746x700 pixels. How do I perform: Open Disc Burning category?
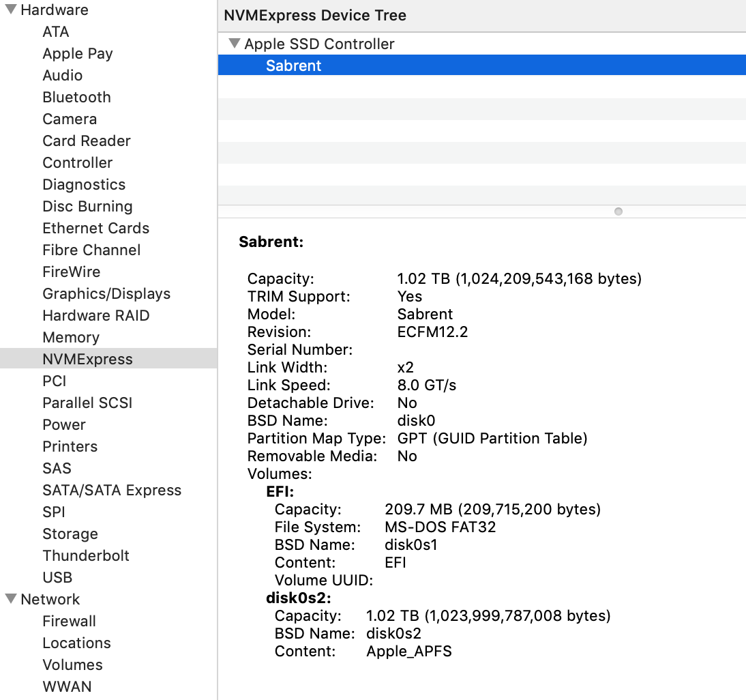coord(87,207)
